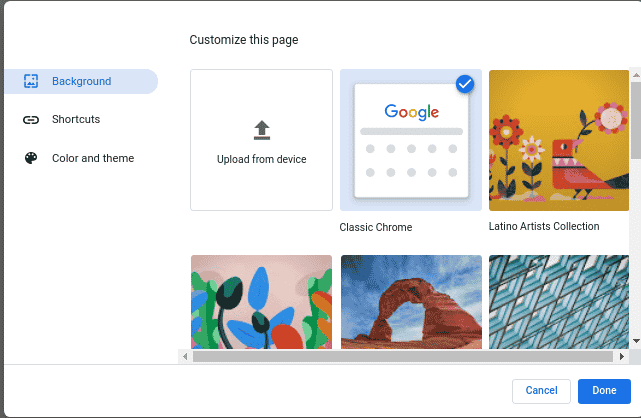Switch to the Shortcuts tab
641x418 pixels.
[81, 119]
